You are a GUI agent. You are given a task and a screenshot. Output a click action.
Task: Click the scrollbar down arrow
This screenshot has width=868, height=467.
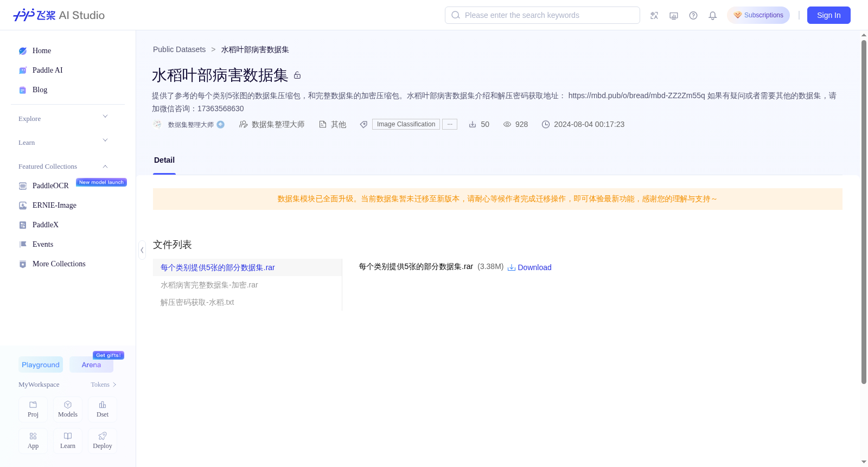(864, 462)
